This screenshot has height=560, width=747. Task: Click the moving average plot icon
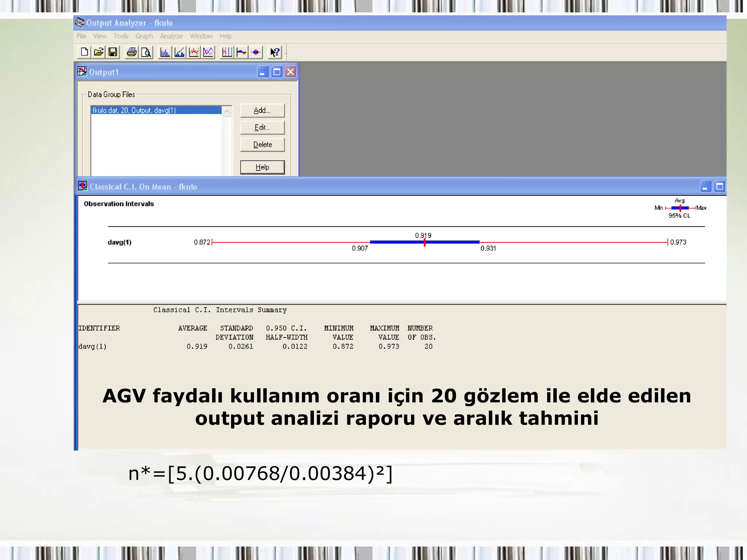pyautogui.click(x=194, y=52)
